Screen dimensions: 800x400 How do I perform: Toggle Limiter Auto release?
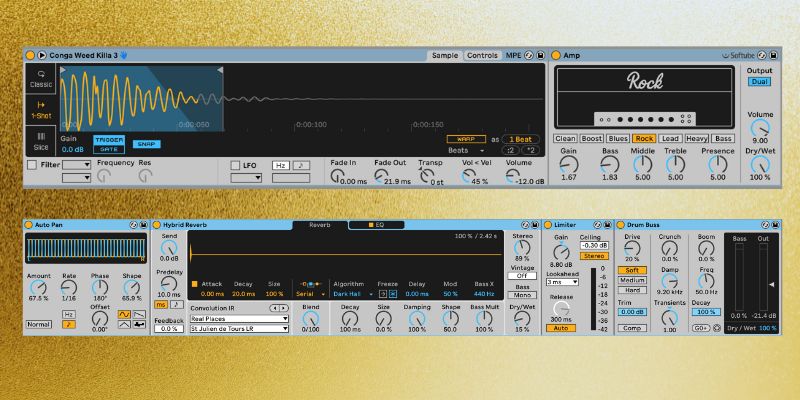(561, 328)
